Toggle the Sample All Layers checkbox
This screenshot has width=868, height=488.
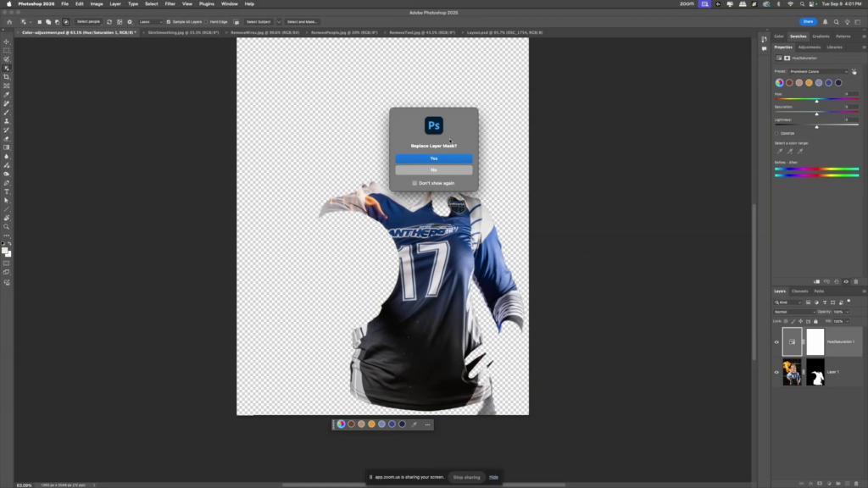pos(169,21)
